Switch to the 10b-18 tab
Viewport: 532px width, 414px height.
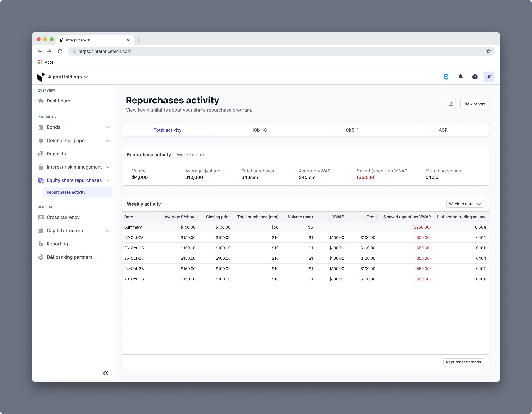tap(259, 130)
